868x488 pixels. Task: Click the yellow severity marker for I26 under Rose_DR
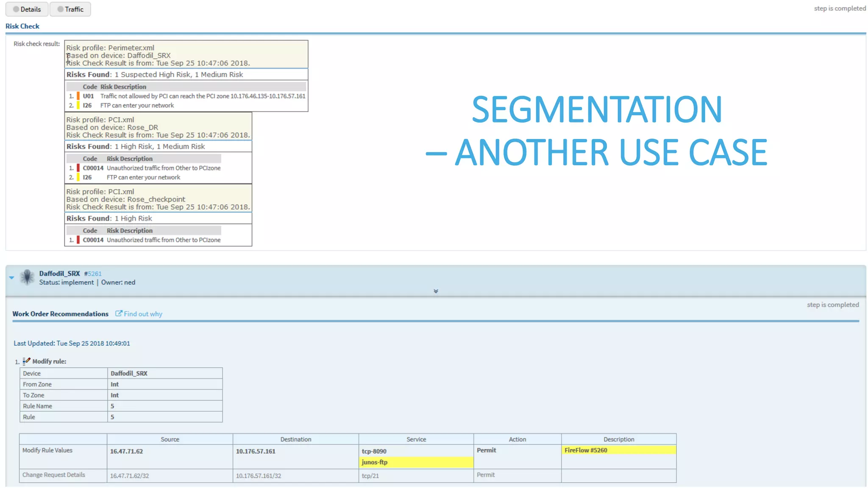pos(78,177)
